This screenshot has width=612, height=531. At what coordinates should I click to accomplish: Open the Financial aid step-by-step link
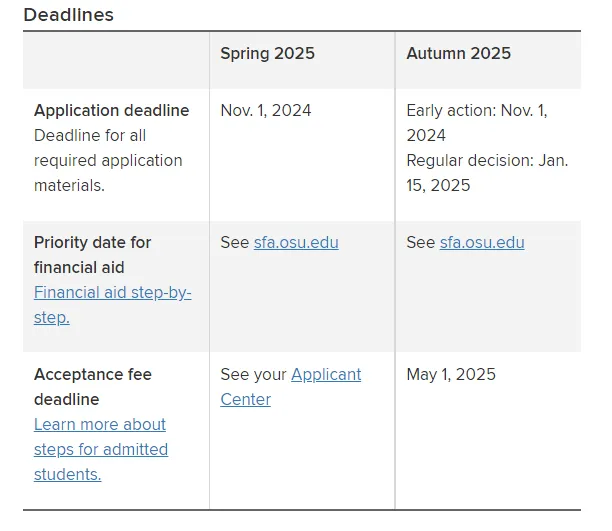coord(112,305)
